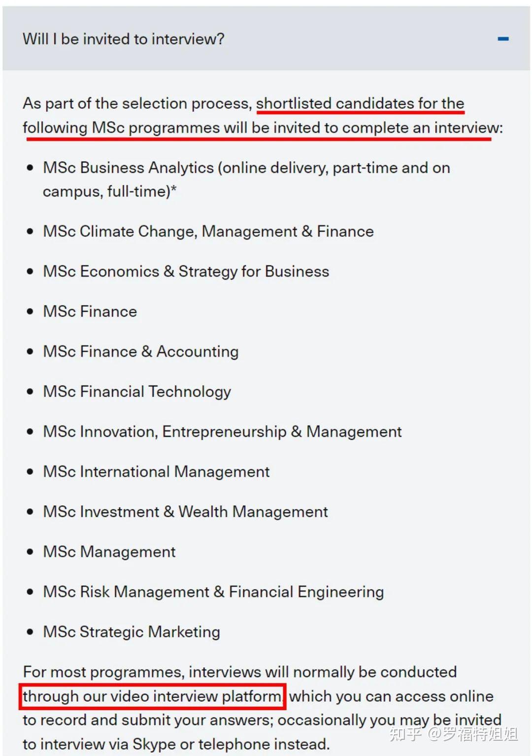Collapse the interview section minus icon
The height and width of the screenshot is (756, 532).
(x=503, y=39)
